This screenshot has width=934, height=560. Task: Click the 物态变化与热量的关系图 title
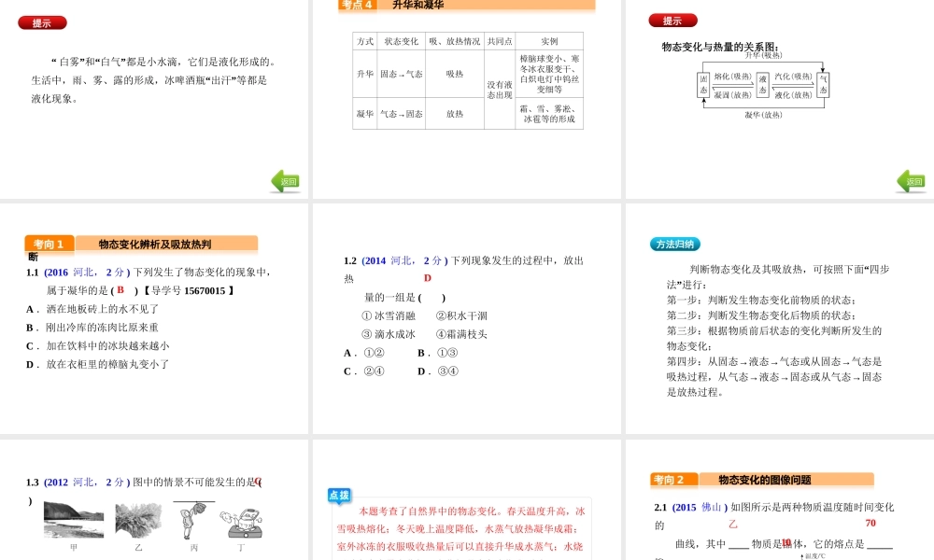click(x=720, y=47)
